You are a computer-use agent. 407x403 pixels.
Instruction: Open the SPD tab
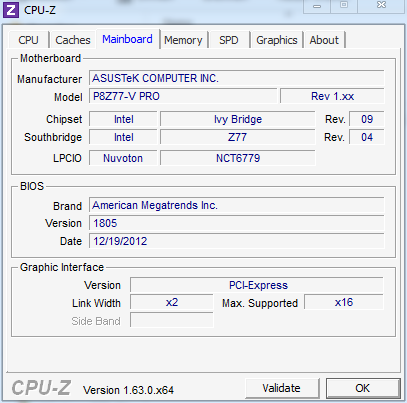coord(229,40)
